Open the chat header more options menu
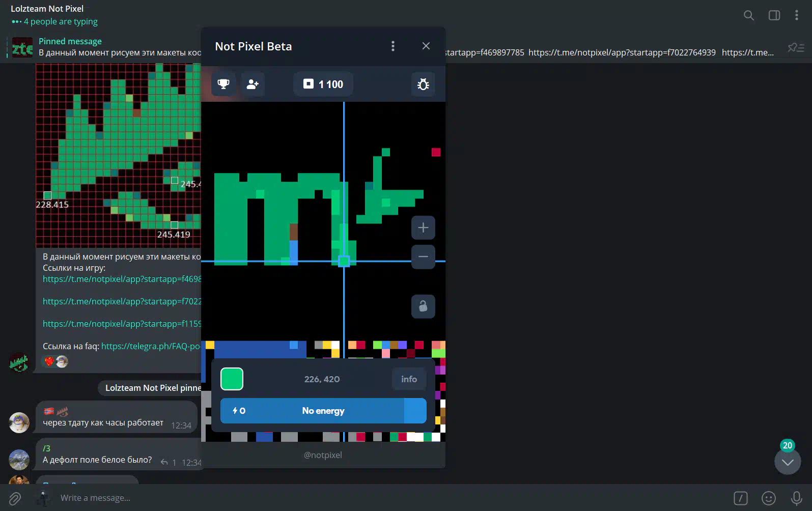Image resolution: width=812 pixels, height=511 pixels. pyautogui.click(x=797, y=15)
